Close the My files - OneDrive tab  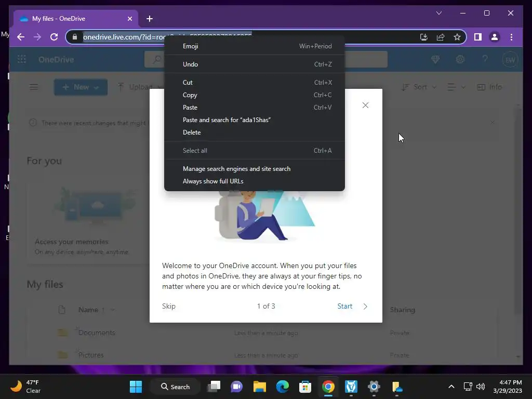coord(129,19)
